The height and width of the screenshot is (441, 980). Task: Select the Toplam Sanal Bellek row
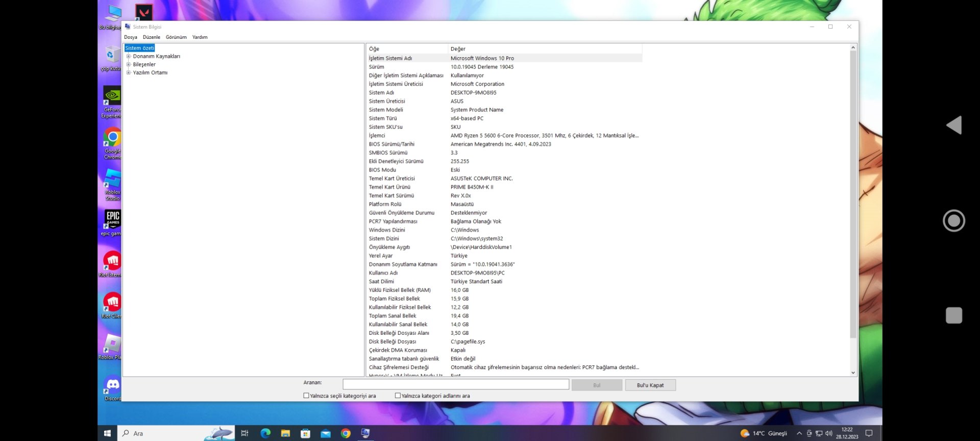pos(504,315)
